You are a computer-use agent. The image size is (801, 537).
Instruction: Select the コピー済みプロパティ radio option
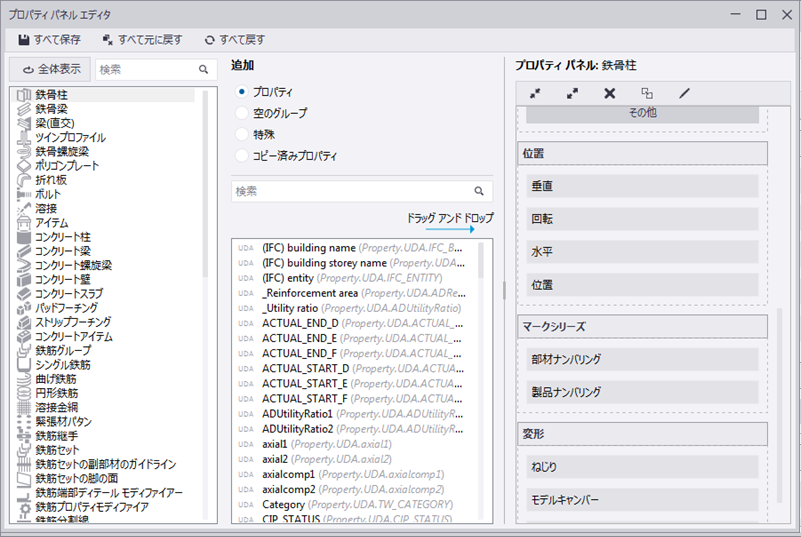(x=241, y=156)
